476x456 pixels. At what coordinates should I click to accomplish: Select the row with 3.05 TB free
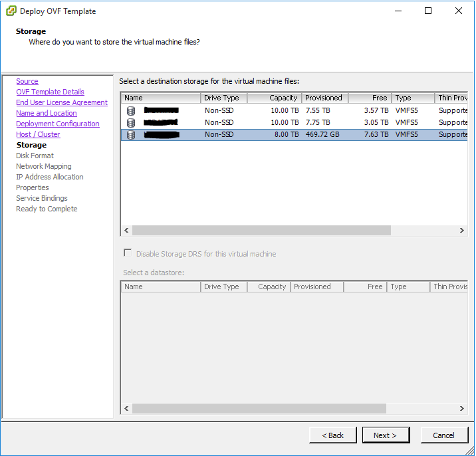tap(294, 123)
